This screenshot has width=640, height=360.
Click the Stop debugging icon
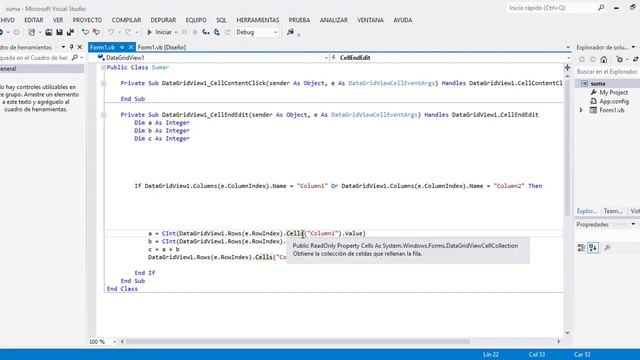tap(195, 32)
